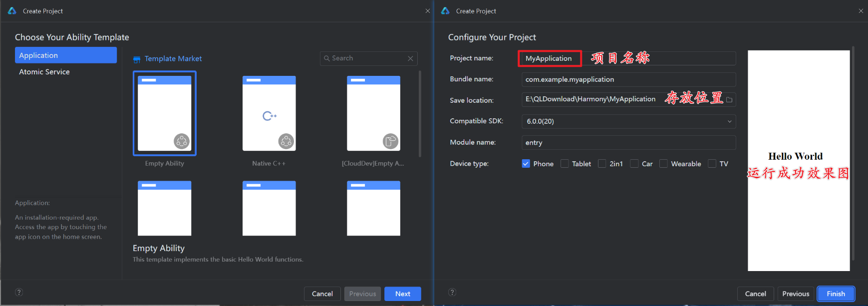Click the template description text
The height and width of the screenshot is (306, 868).
[218, 260]
